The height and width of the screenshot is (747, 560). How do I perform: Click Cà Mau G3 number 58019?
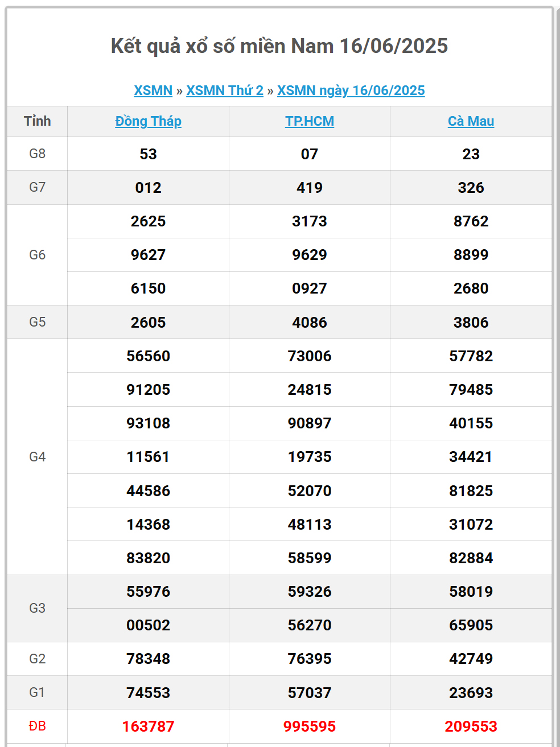pos(471,592)
